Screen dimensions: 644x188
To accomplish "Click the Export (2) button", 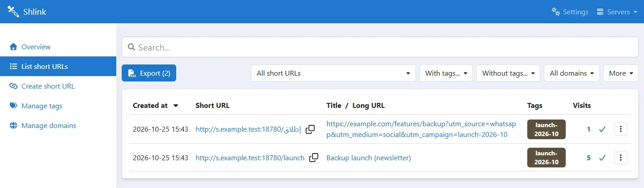I will (x=149, y=73).
